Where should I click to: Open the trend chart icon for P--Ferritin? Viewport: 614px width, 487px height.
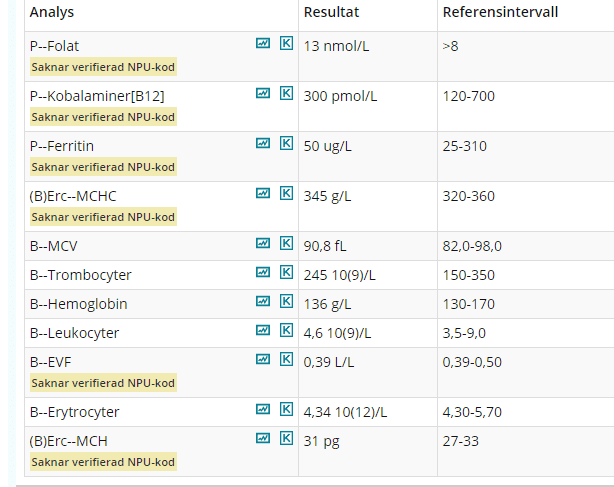263,143
